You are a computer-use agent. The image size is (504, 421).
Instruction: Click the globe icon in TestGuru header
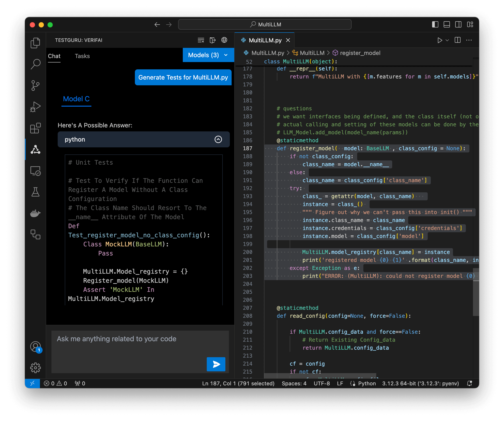pyautogui.click(x=224, y=40)
